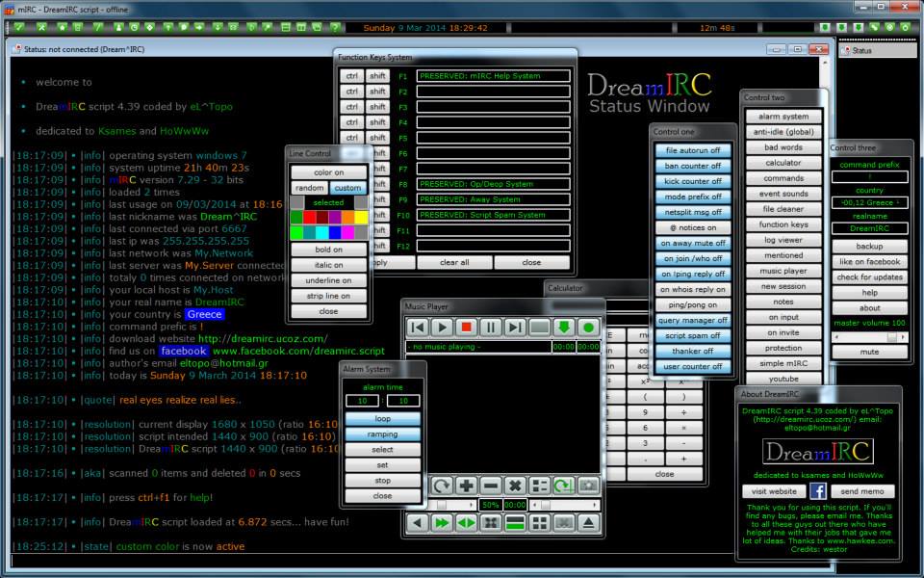
Task: Click the red stop button in Music Player
Action: (x=466, y=328)
